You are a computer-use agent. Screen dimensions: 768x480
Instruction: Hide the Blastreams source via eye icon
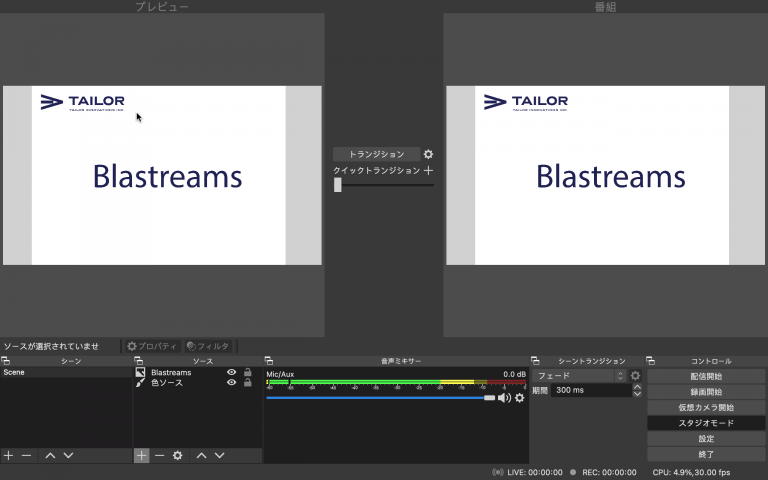[232, 372]
